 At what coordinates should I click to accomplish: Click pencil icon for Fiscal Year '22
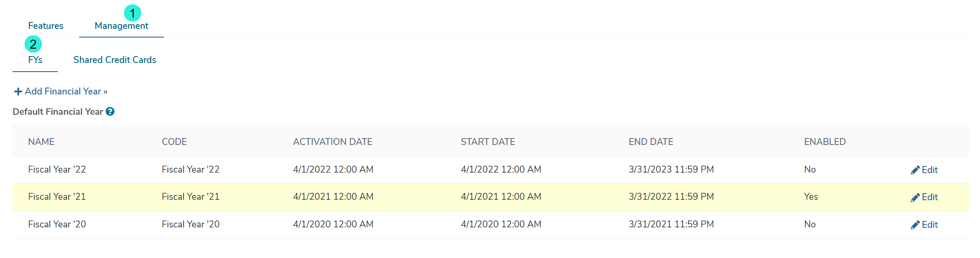[x=915, y=170]
